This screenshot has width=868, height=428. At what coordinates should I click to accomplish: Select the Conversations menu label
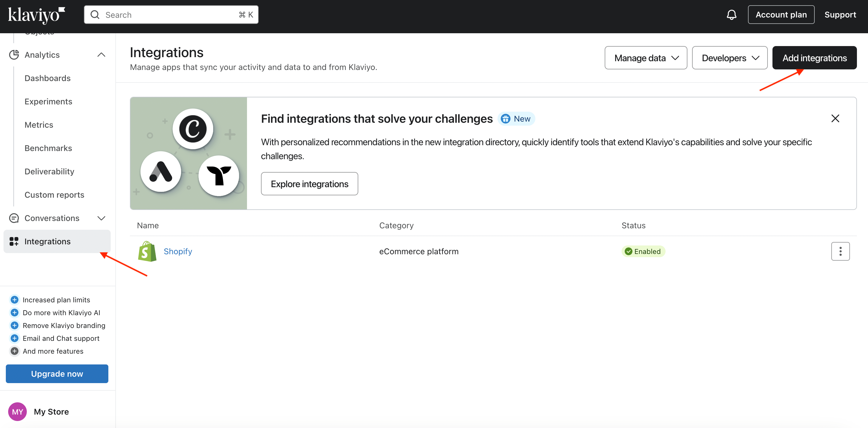52,218
